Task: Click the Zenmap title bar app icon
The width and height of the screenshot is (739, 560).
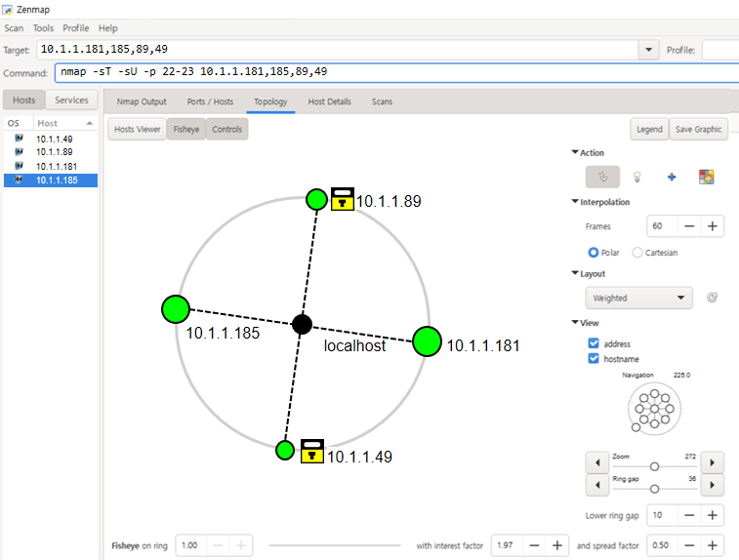Action: click(7, 10)
